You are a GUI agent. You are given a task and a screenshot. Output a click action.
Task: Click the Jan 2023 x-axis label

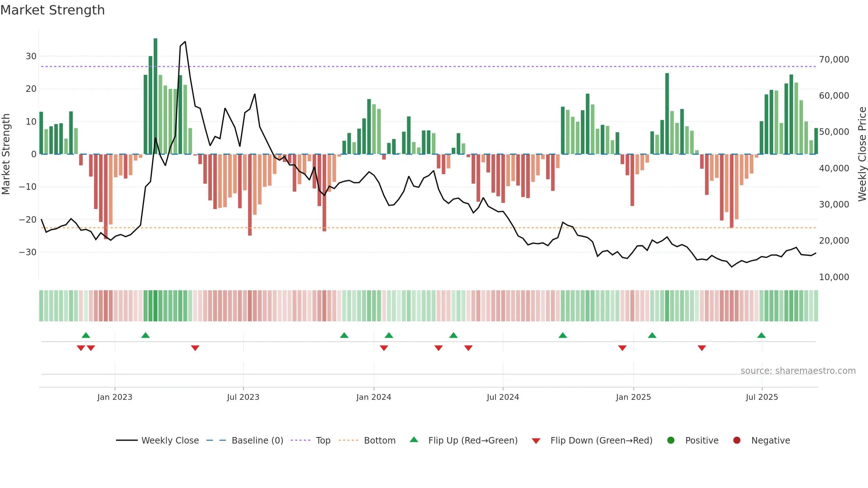115,397
